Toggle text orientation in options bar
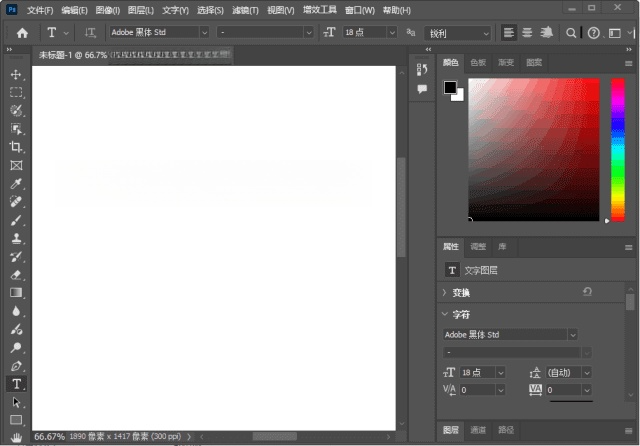This screenshot has height=446, width=640. 90,33
